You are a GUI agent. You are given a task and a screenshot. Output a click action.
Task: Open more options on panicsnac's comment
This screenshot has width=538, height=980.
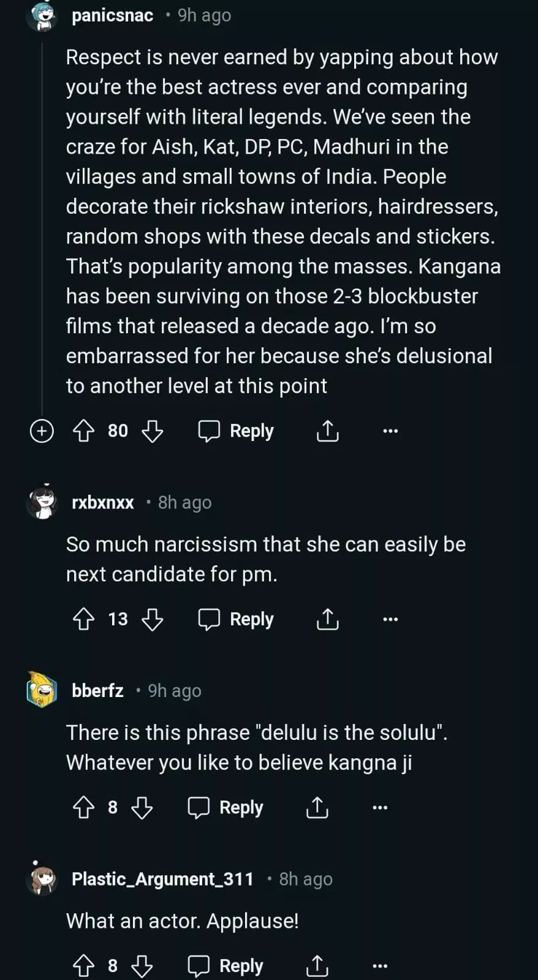pos(390,431)
